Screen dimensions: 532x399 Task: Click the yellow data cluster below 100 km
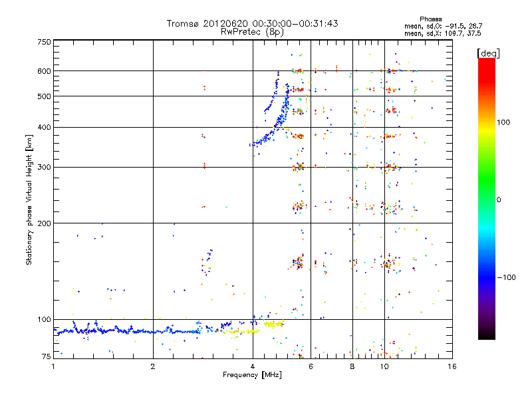(x=273, y=325)
